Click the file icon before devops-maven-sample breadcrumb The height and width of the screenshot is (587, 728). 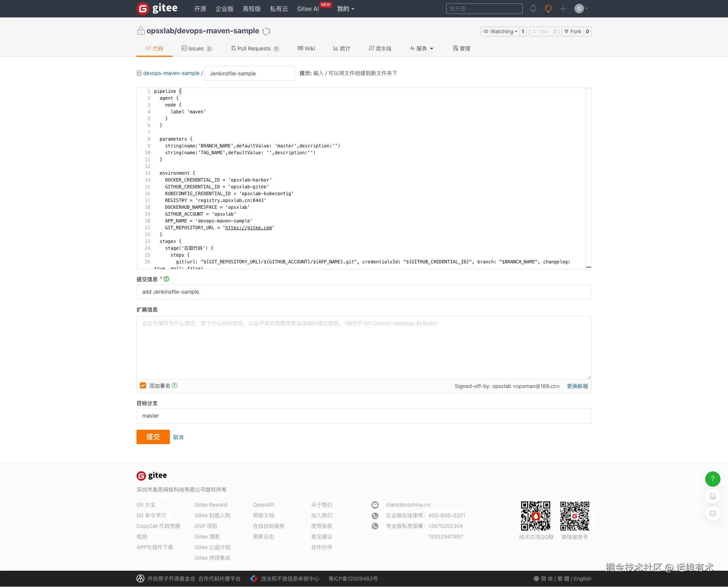click(139, 73)
